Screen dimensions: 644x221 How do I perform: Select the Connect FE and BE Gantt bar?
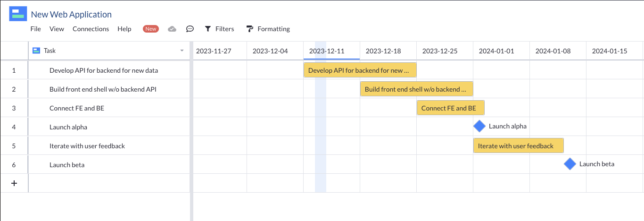click(451, 108)
